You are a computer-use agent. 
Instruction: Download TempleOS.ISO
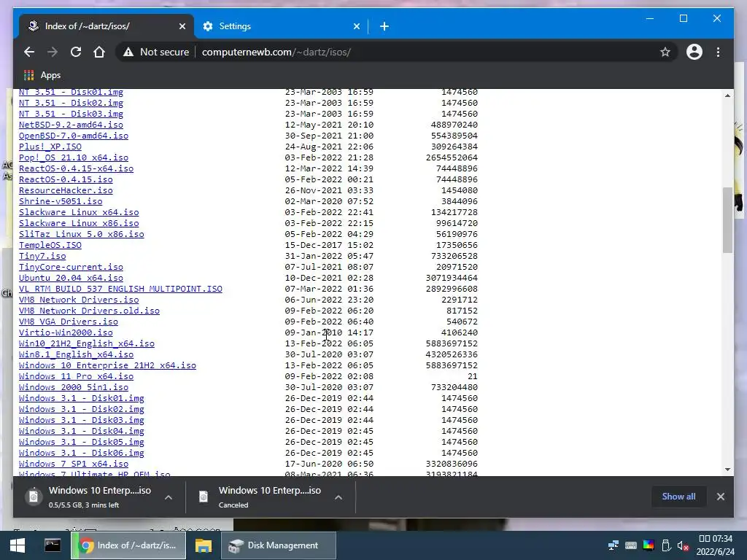pos(50,245)
